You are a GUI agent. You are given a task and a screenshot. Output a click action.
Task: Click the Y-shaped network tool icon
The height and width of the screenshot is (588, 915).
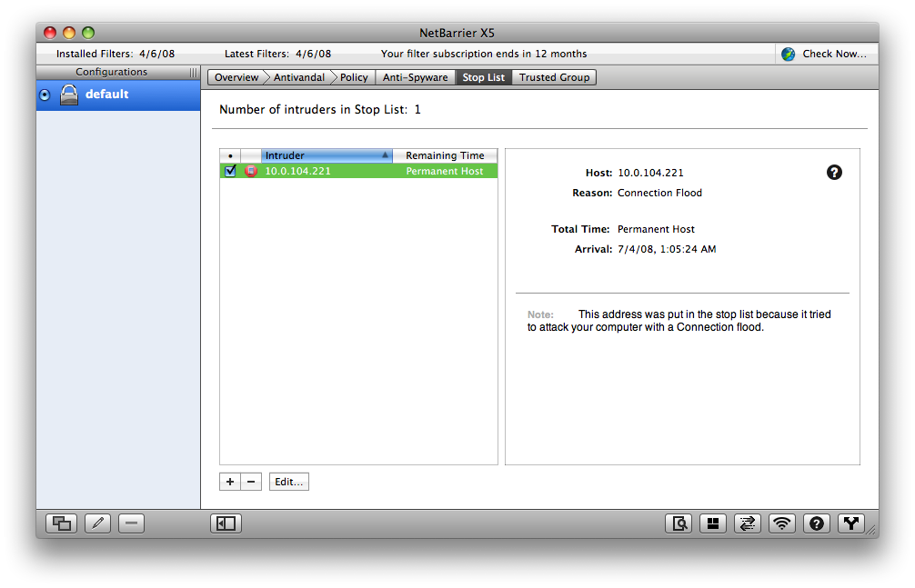[850, 523]
